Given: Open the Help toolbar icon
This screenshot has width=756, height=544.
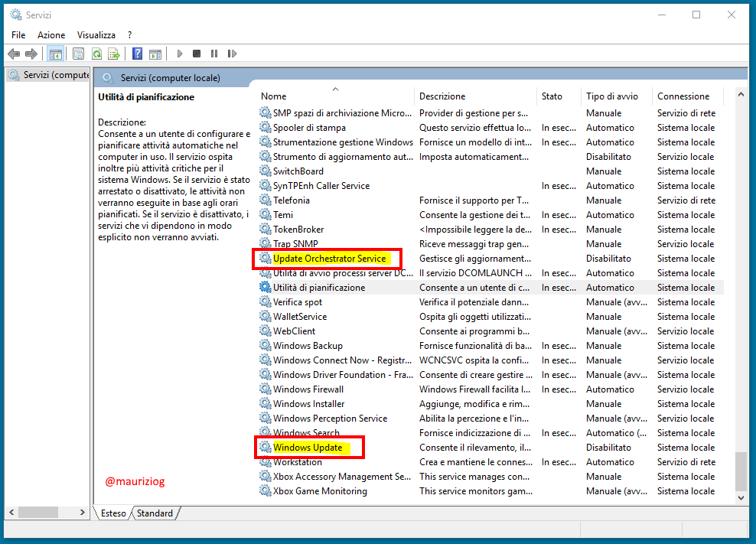Looking at the screenshot, I should point(138,54).
